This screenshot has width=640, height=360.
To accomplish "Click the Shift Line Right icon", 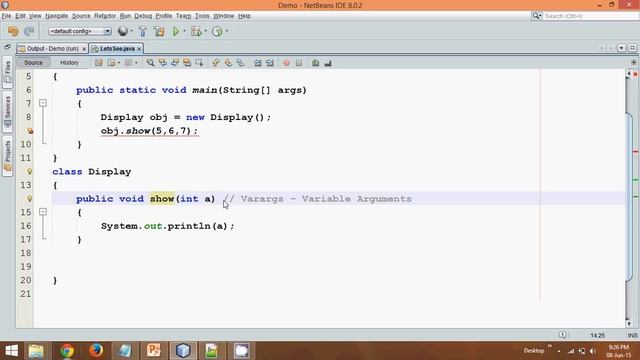I will coord(270,63).
